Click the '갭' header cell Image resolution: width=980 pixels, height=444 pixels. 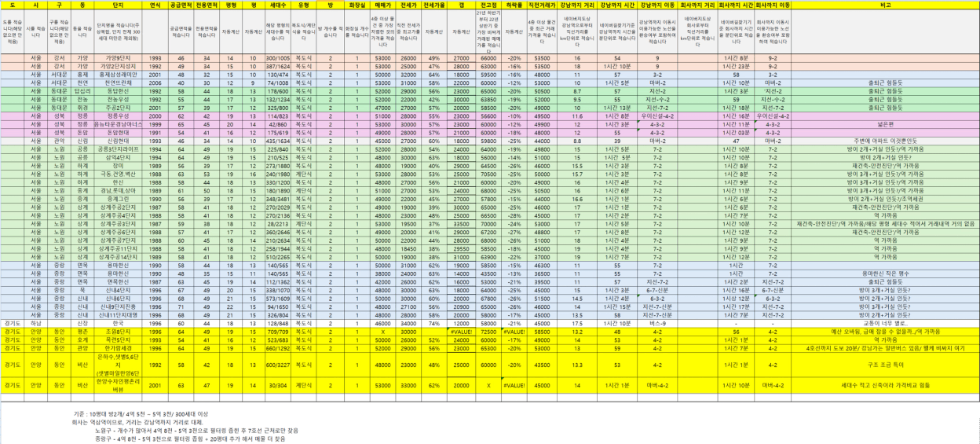(x=461, y=4)
